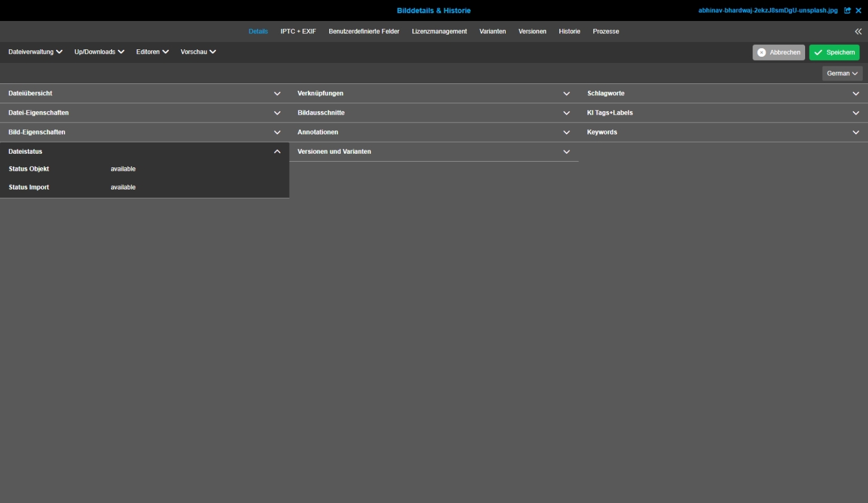Go to the Lizenzmanagement tab
The width and height of the screenshot is (868, 503).
click(439, 31)
